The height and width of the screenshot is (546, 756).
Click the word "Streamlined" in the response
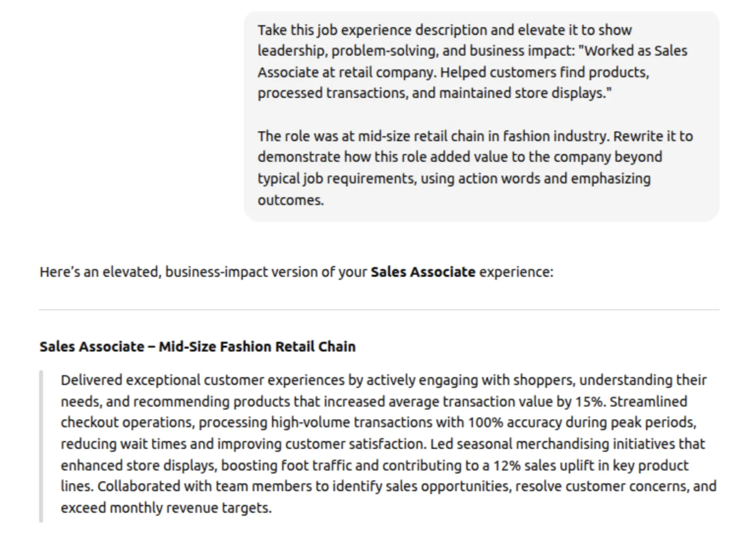tap(649, 401)
